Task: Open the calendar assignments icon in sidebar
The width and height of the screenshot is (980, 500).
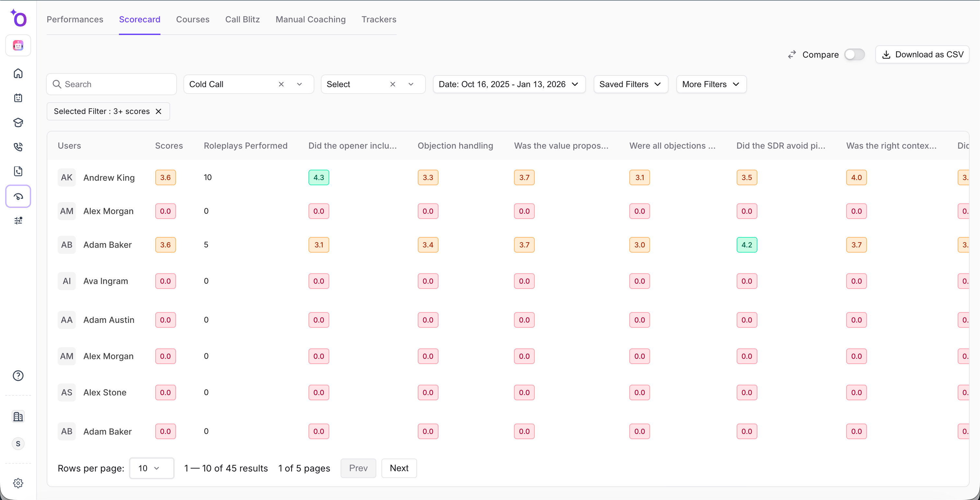Action: tap(18, 98)
